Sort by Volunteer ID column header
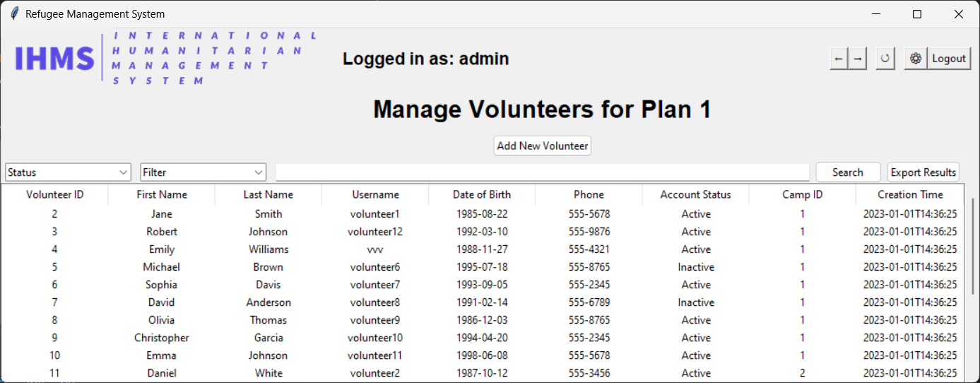980x383 pixels. pyautogui.click(x=55, y=194)
